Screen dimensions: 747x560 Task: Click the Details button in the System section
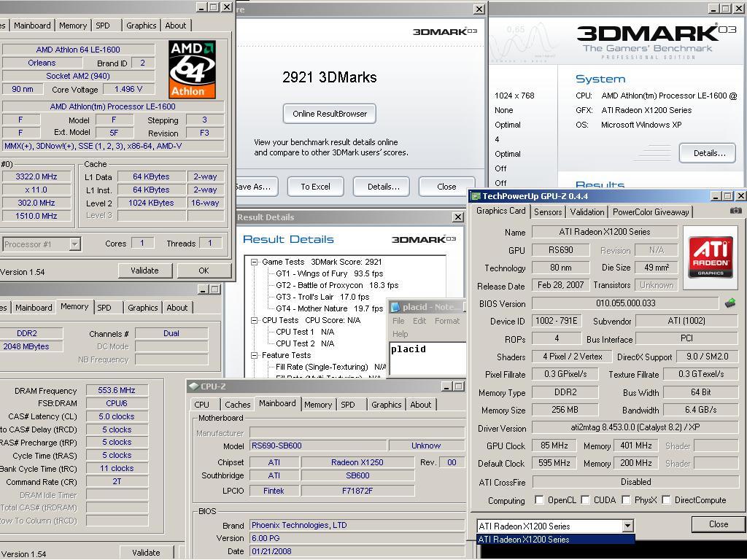(x=709, y=153)
